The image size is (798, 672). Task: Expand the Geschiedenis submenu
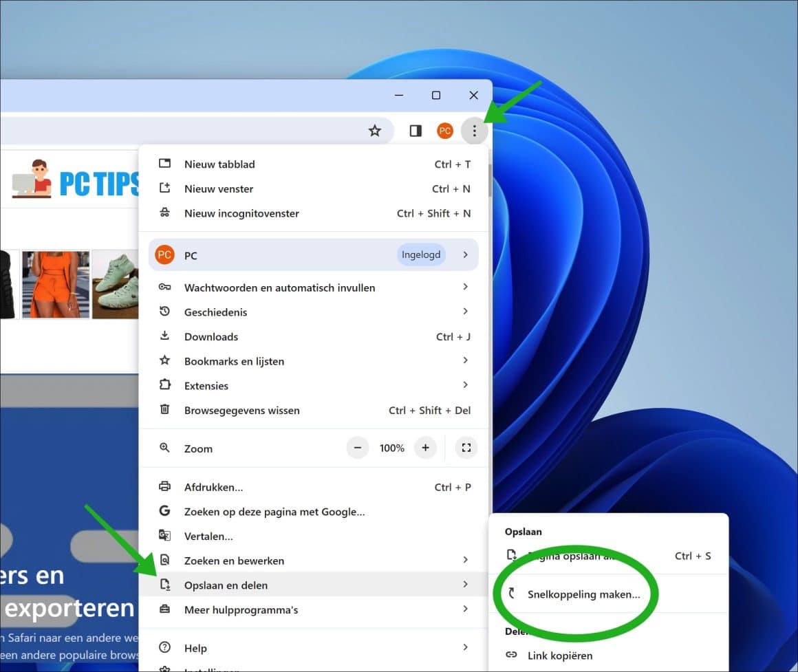click(215, 312)
